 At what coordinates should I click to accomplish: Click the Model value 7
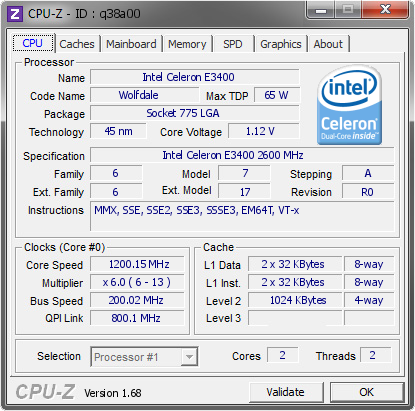click(244, 173)
